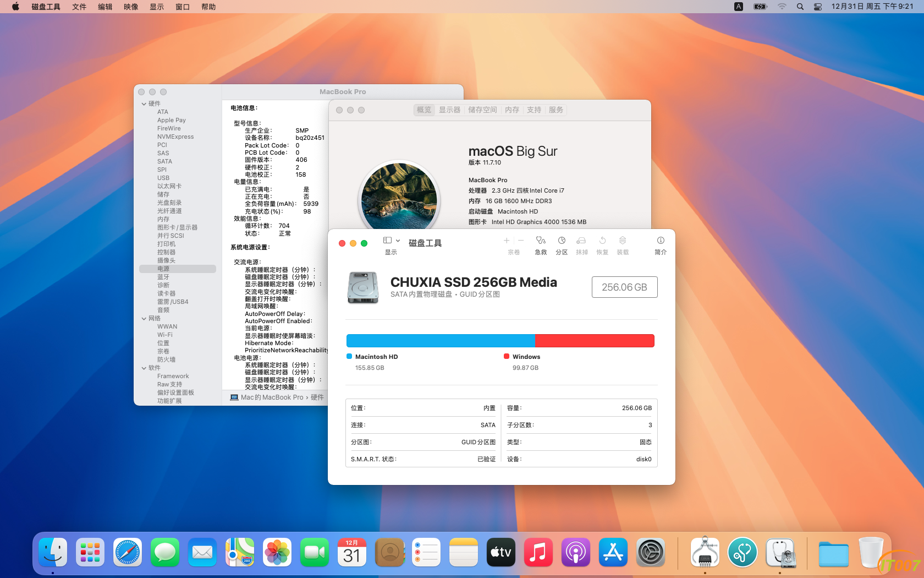Select NVMExpress in System Information sidebar
The image size is (924, 578).
point(175,137)
